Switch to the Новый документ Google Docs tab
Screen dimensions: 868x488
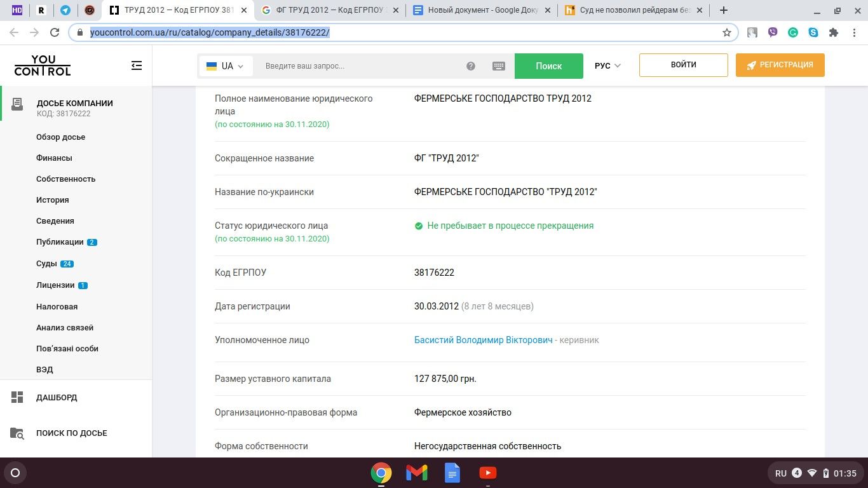coord(482,10)
